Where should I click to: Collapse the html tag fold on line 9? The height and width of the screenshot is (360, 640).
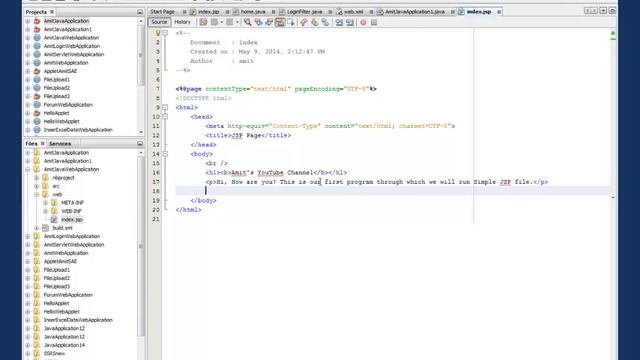(x=165, y=107)
